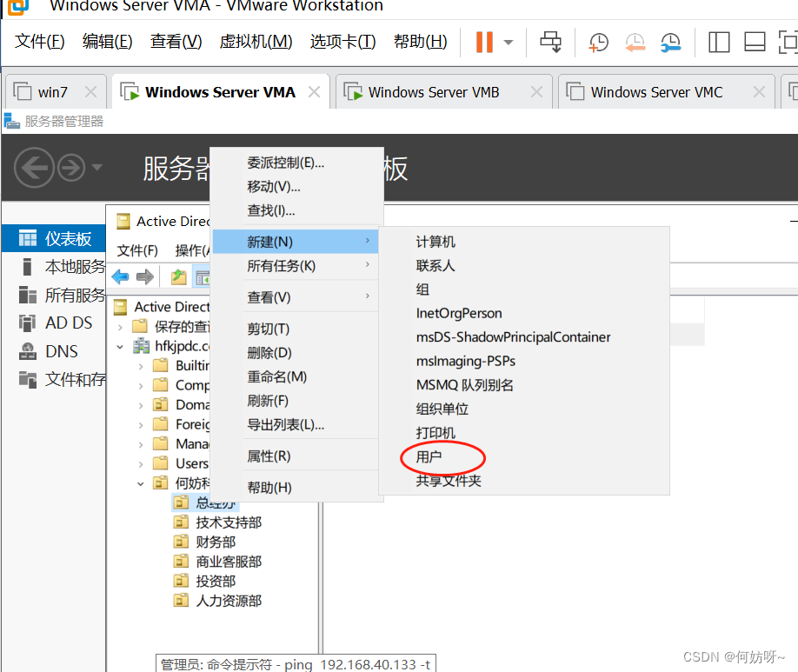Expand the Builtin container node
The height and width of the screenshot is (672, 798).
pyautogui.click(x=141, y=366)
